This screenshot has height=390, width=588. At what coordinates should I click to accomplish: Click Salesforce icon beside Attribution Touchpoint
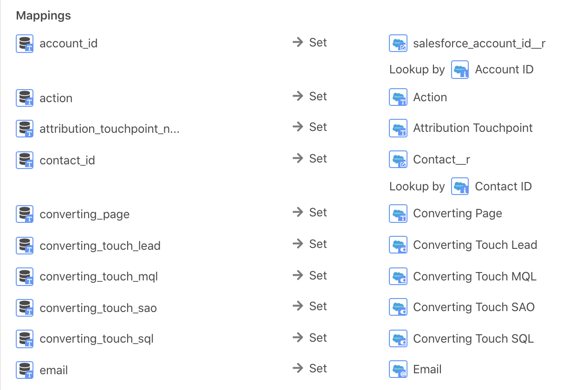(398, 128)
